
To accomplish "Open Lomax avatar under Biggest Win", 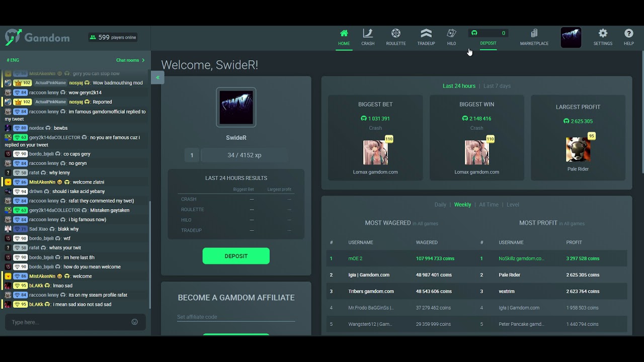I will coord(476,152).
